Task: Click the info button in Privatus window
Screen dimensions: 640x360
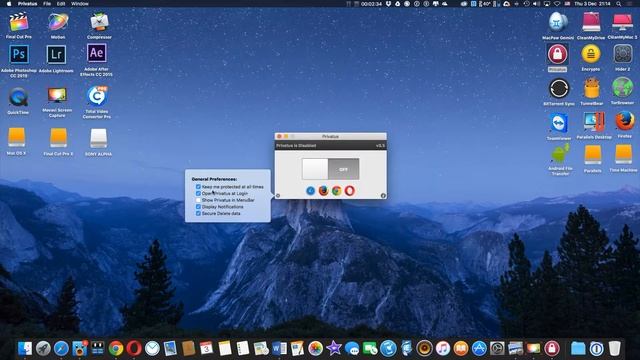Action: click(x=383, y=196)
